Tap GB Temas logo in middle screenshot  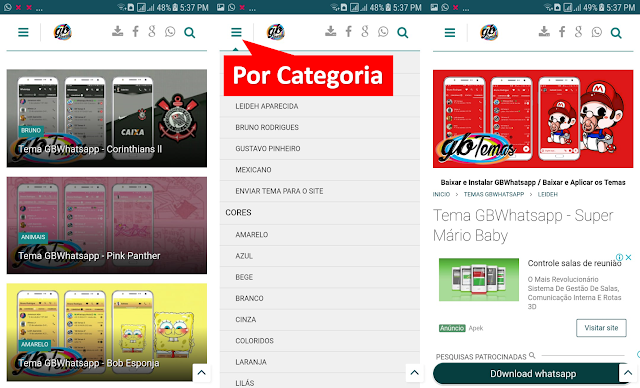(276, 32)
